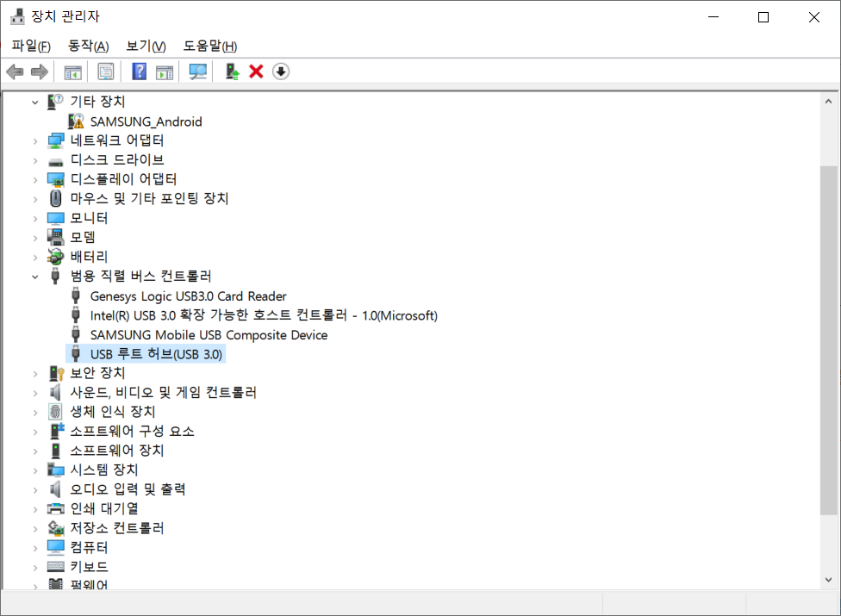
Task: Select the 소프트웨어 장치 label
Action: pos(117,451)
